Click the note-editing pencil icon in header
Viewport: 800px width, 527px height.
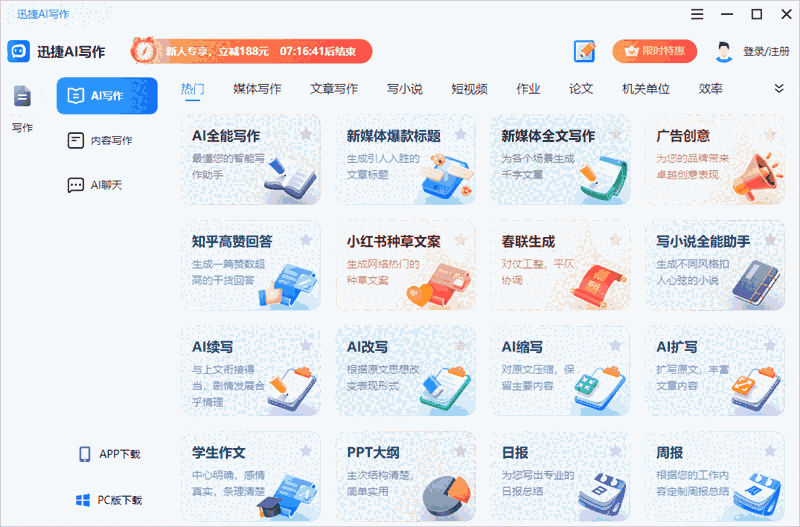[x=585, y=52]
